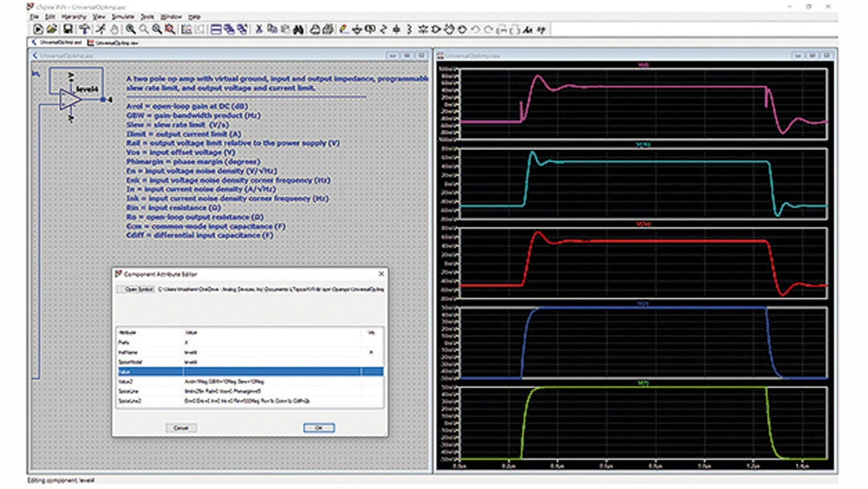Select the Cut scissors tool
The width and height of the screenshot is (868, 489).
(258, 29)
